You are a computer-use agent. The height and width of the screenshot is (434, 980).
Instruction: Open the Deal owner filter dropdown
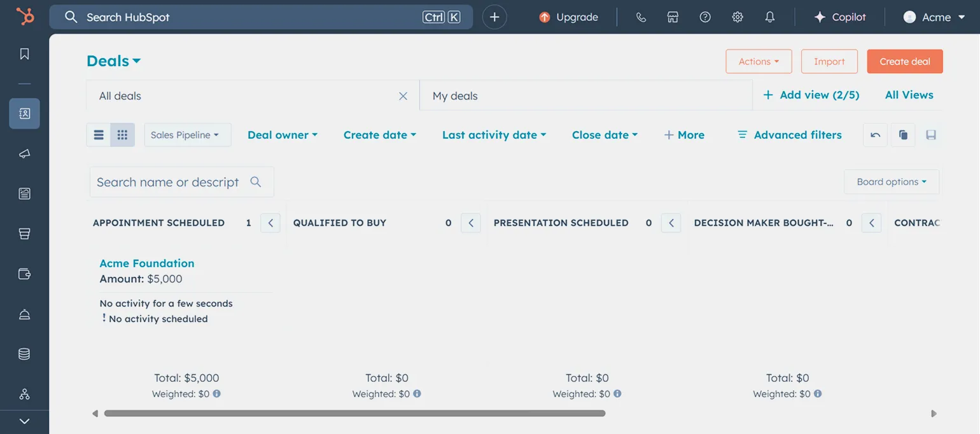[x=282, y=135]
